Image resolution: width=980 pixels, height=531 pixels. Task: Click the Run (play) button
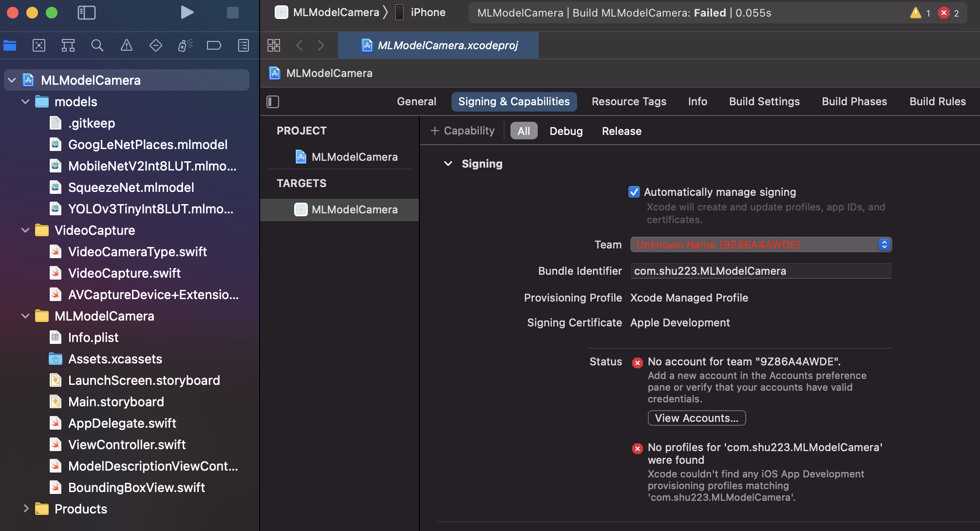[187, 13]
